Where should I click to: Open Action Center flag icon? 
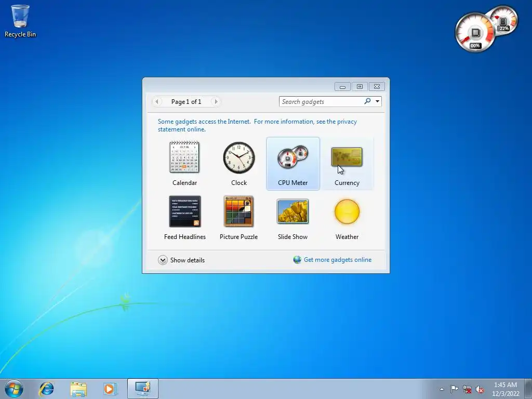point(454,389)
